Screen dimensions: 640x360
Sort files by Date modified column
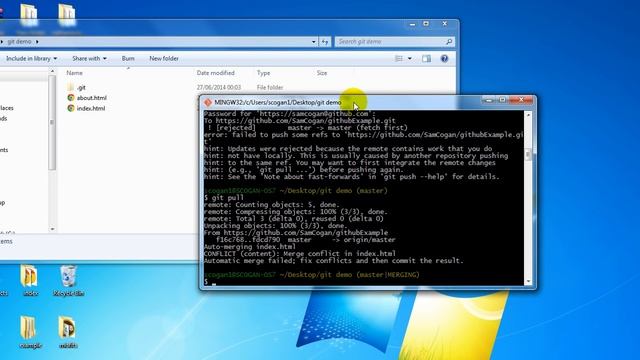pos(216,73)
